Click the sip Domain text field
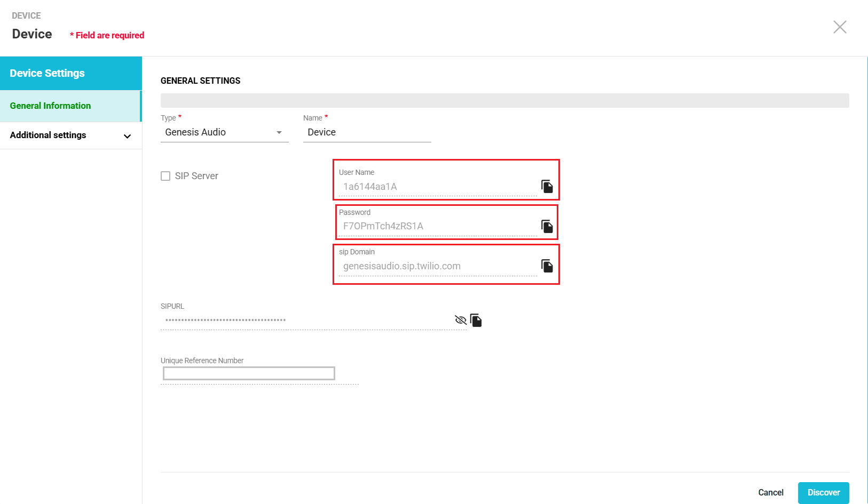 438,266
